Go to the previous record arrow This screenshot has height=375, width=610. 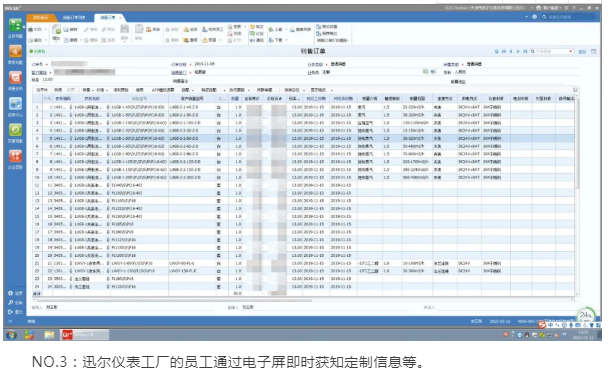[511, 51]
